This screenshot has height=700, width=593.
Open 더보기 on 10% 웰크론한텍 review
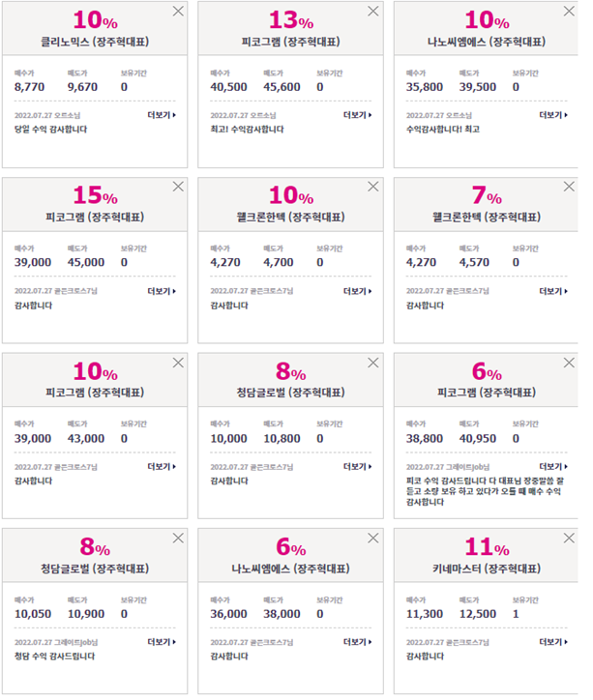(x=357, y=291)
